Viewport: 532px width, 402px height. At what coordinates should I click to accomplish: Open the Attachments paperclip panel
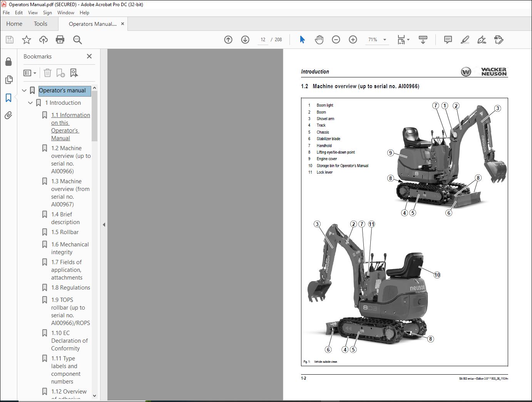[x=8, y=115]
